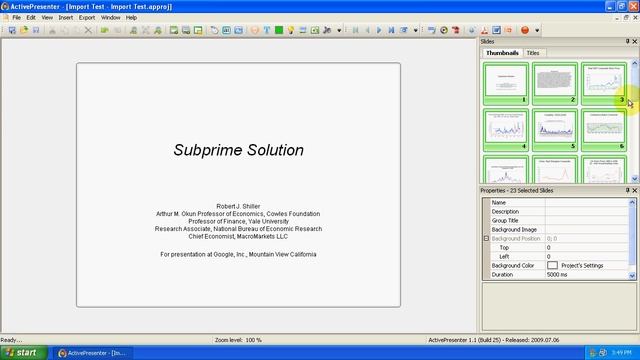Open dropdown arrow next to record button
The height and width of the screenshot is (360, 640).
pos(537,30)
